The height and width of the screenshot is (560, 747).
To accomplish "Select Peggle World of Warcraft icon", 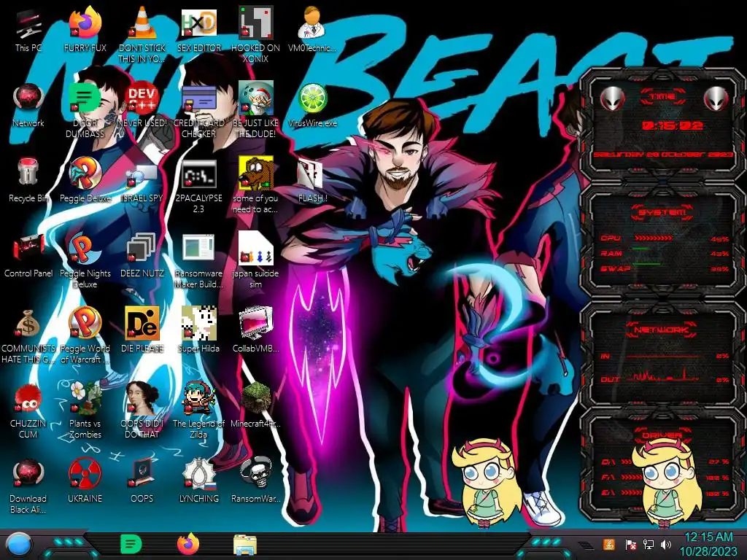I will pyautogui.click(x=85, y=324).
